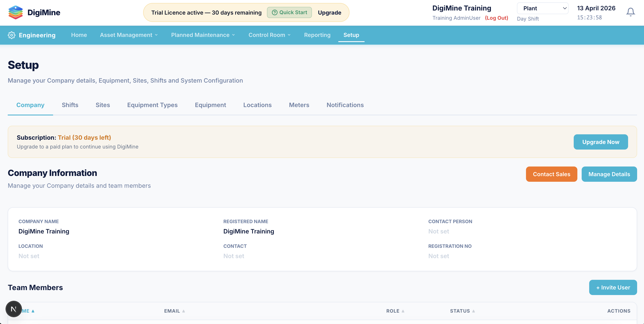Click the Contact Sales button

[x=551, y=174]
